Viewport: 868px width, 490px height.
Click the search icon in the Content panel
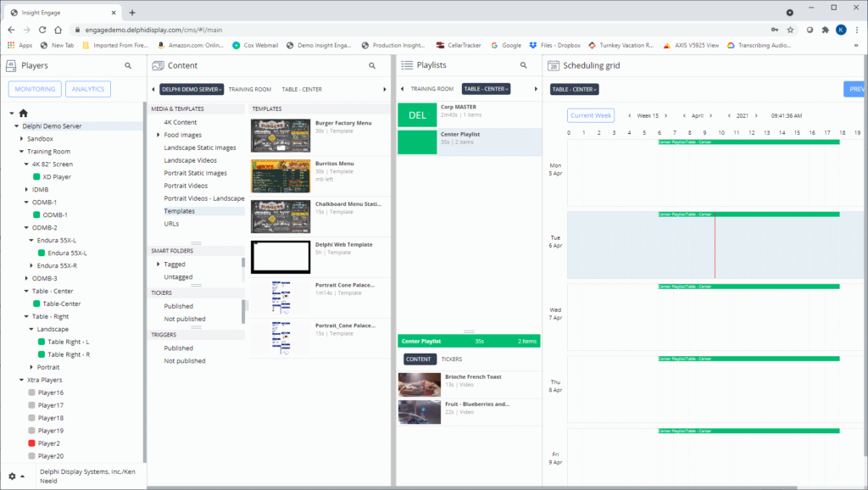pos(372,66)
